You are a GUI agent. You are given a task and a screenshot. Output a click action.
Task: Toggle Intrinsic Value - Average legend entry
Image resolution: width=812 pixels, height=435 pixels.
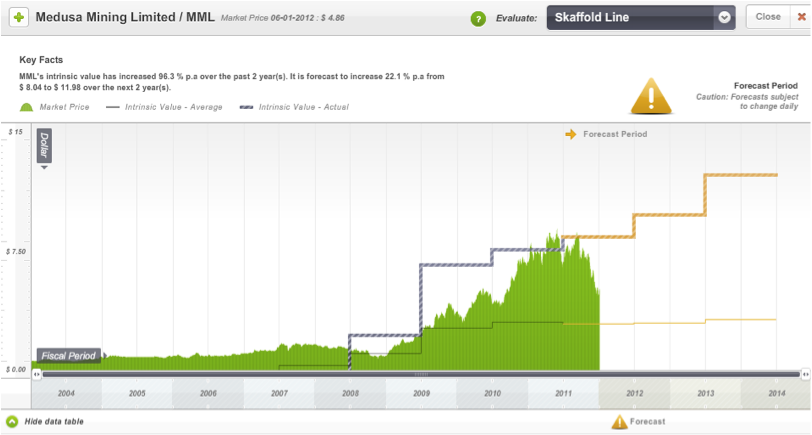pyautogui.click(x=164, y=107)
